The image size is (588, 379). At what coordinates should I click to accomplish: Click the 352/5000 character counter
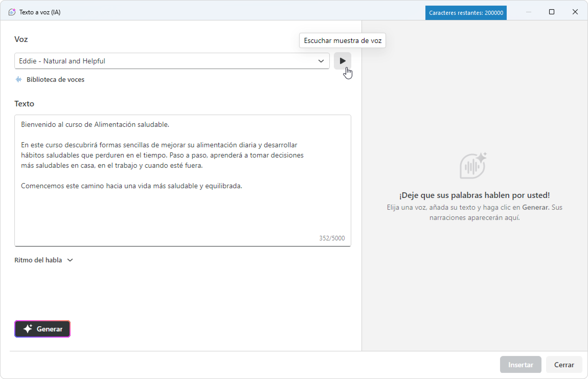pos(332,238)
